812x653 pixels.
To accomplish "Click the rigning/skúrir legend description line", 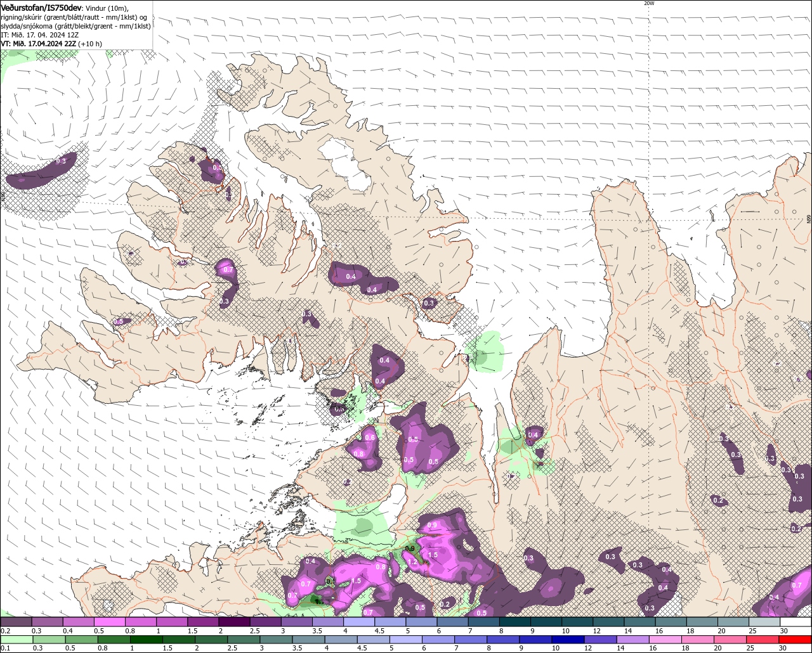I will [x=74, y=17].
